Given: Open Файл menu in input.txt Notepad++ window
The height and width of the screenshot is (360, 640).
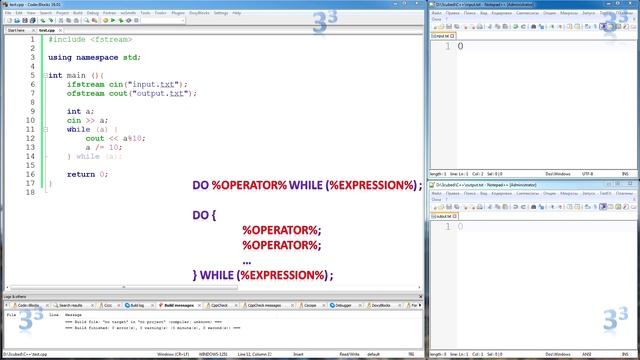Looking at the screenshot, I should (436, 13).
